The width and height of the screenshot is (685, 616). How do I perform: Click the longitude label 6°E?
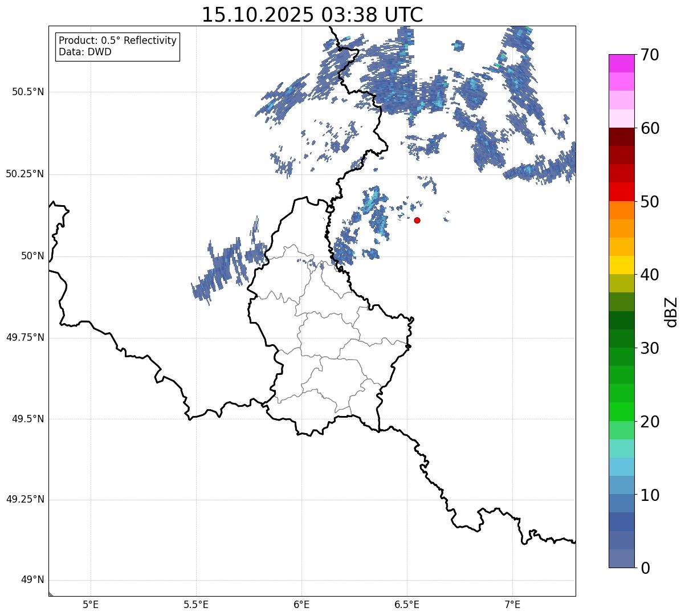pos(301,605)
